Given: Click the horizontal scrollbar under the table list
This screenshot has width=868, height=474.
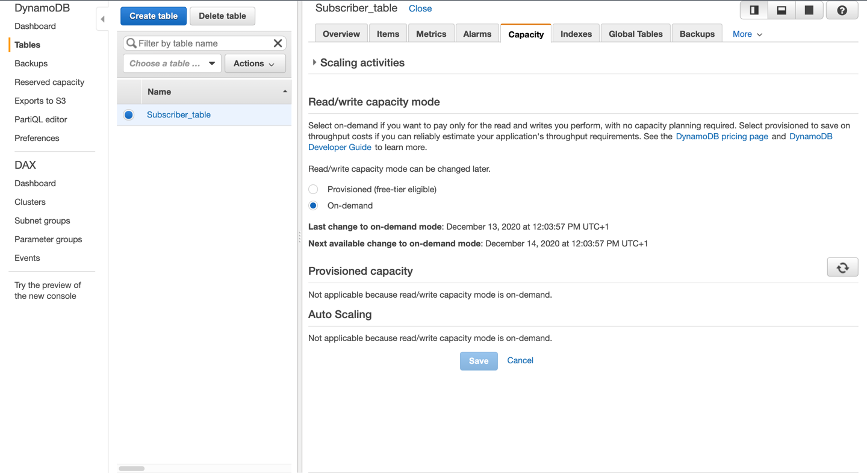Looking at the screenshot, I should [x=131, y=468].
